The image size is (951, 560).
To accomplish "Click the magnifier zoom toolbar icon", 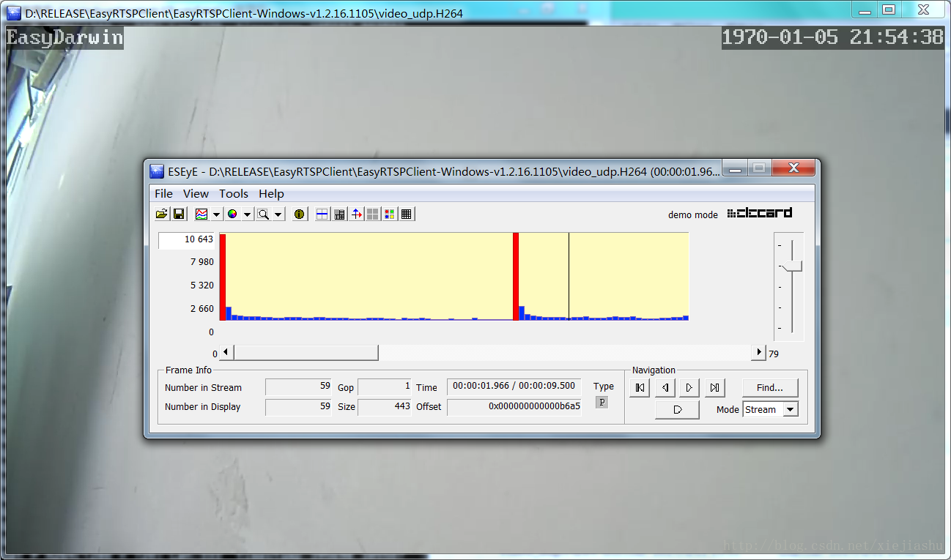I will [x=263, y=214].
